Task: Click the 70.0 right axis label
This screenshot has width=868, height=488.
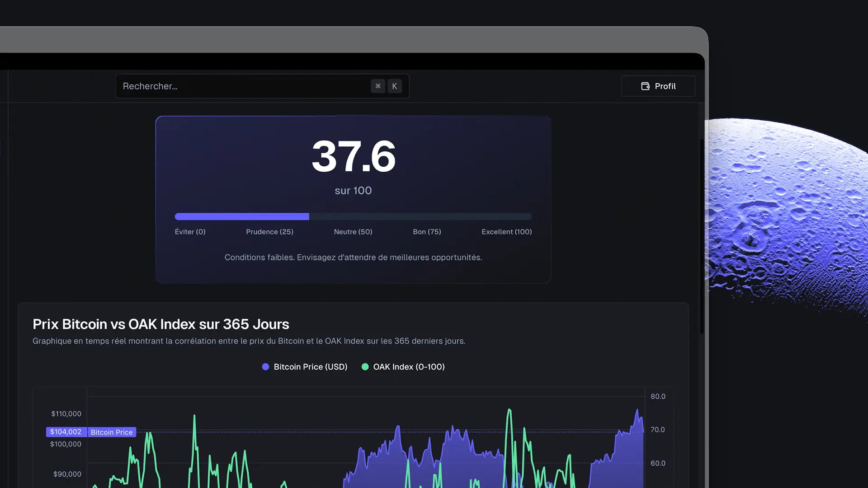Action: click(658, 430)
